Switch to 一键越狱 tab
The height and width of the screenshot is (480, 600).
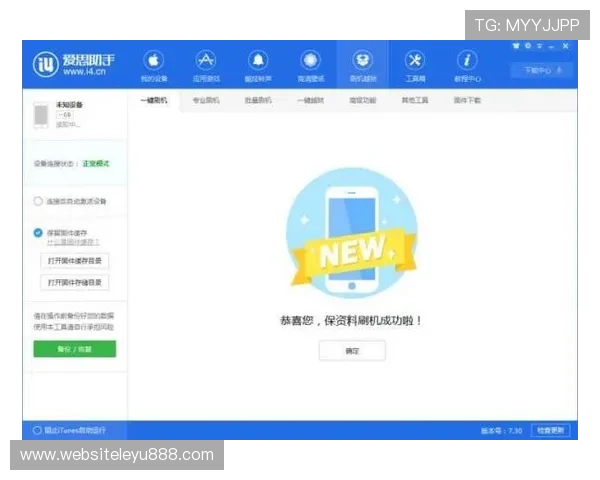(310, 100)
